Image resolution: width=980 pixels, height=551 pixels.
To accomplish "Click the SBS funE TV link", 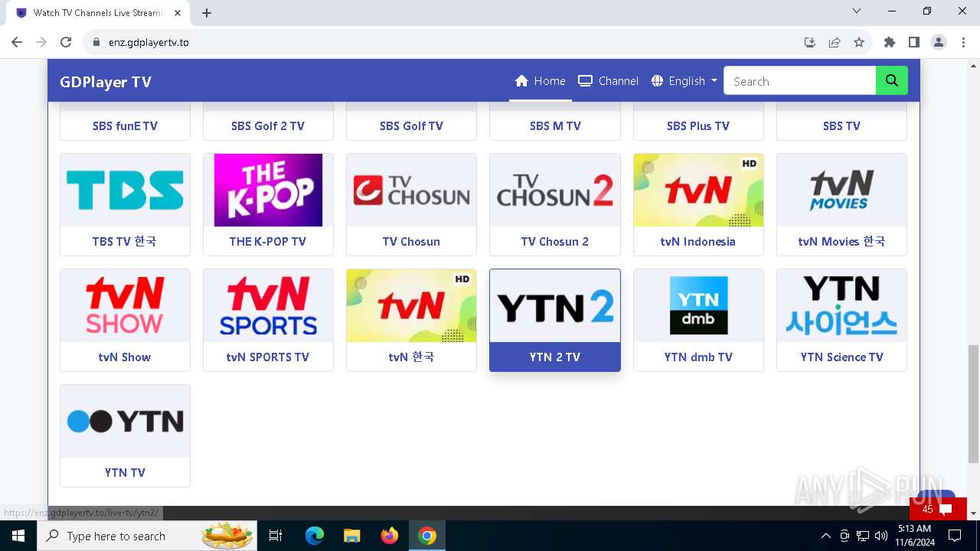I will pos(125,126).
